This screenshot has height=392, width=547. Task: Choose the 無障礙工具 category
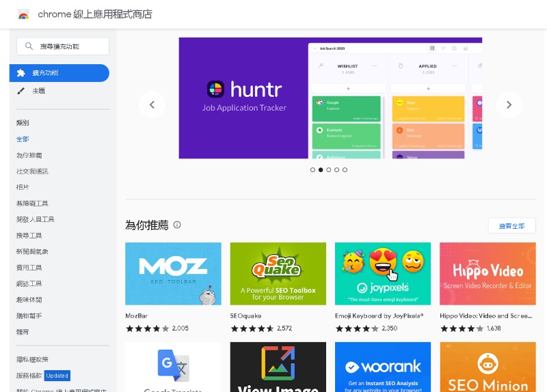(32, 203)
